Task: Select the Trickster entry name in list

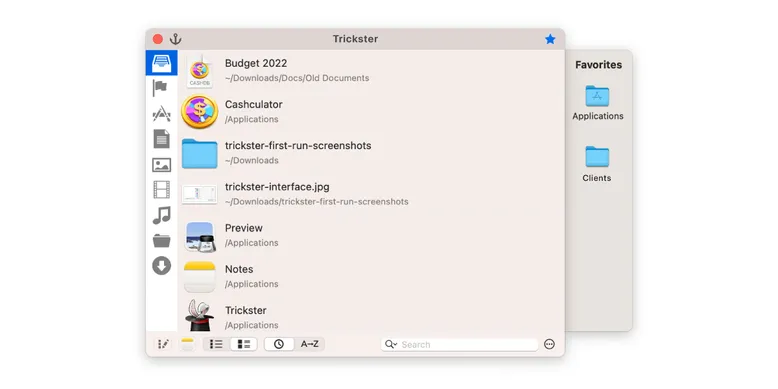Action: (x=246, y=311)
